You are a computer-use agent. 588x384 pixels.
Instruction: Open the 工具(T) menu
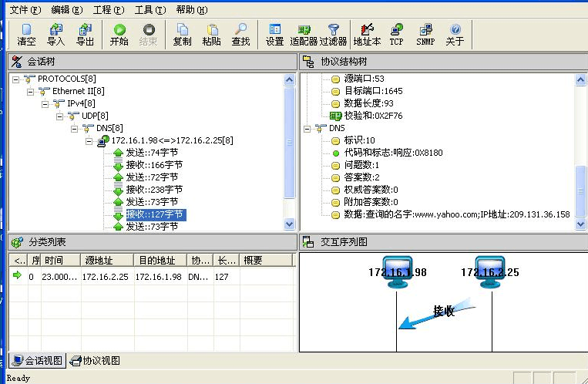pyautogui.click(x=150, y=10)
